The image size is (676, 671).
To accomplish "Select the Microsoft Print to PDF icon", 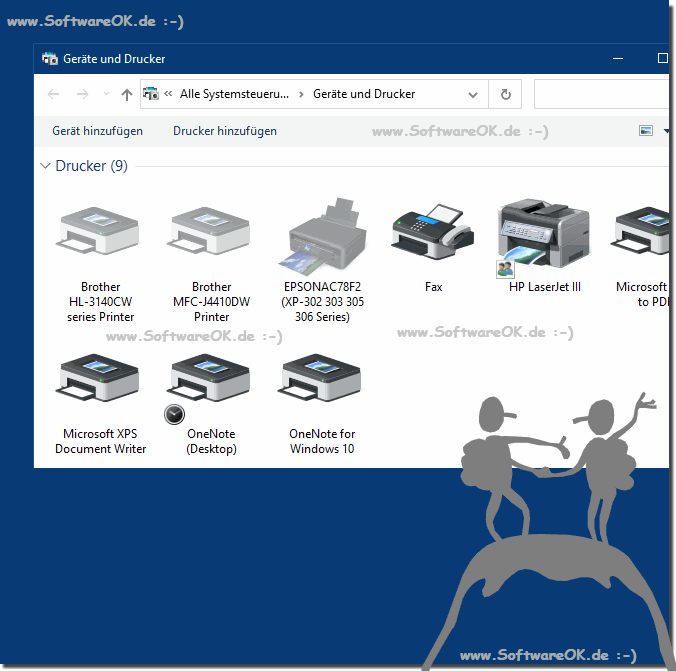I will pyautogui.click(x=642, y=231).
